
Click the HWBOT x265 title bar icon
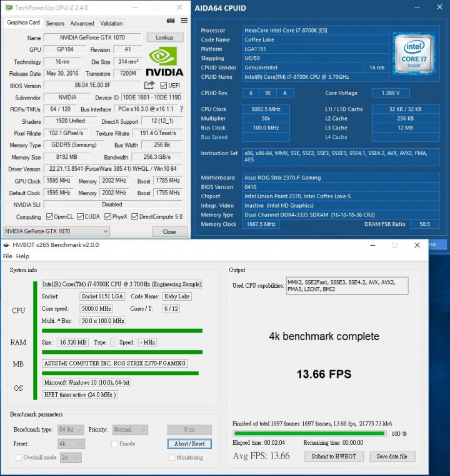pyautogui.click(x=6, y=245)
